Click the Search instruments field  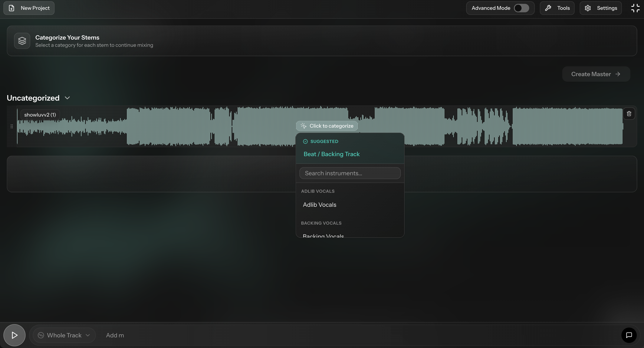[350, 173]
